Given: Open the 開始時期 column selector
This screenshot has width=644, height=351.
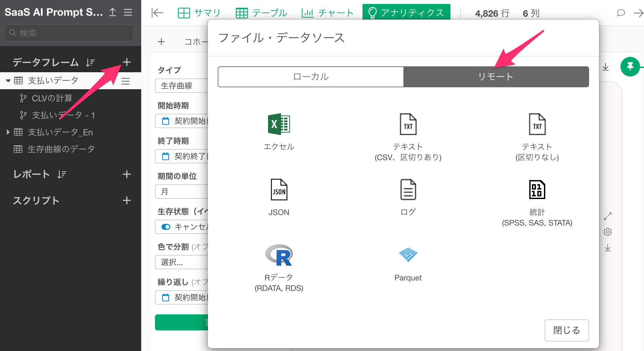Looking at the screenshot, I should [x=181, y=121].
